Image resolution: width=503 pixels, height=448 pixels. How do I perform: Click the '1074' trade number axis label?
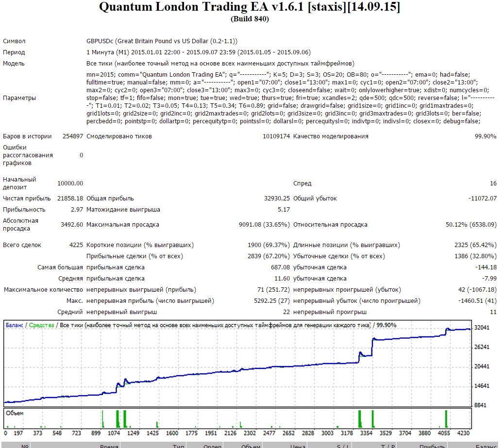coord(114,433)
